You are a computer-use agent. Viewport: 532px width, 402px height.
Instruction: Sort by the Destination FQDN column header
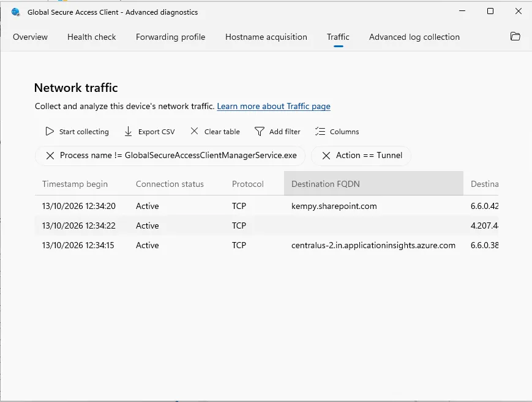[x=373, y=184]
